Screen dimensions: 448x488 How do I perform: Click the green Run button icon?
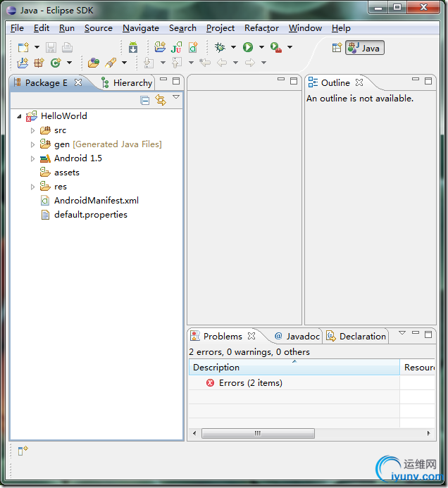coord(248,47)
